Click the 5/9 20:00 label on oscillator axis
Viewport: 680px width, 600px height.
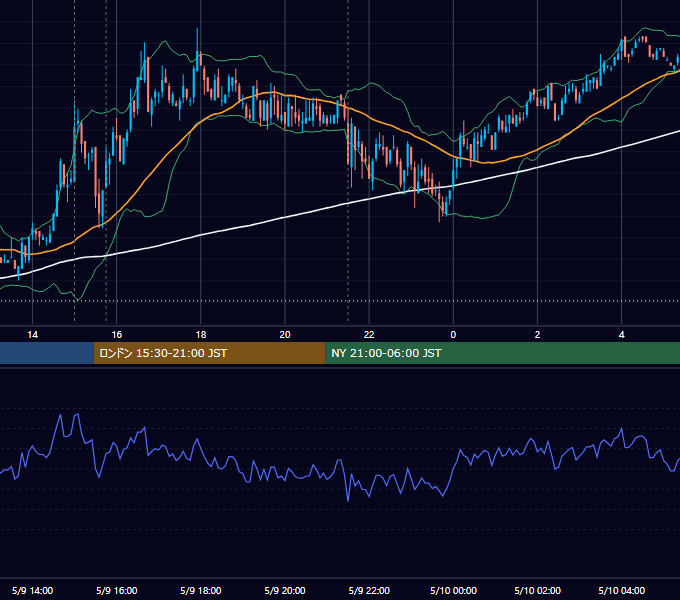285,590
